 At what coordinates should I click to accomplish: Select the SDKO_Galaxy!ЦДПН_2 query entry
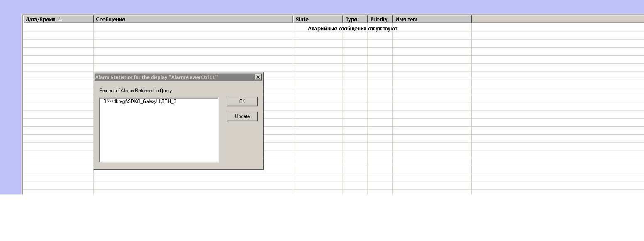coord(140,101)
